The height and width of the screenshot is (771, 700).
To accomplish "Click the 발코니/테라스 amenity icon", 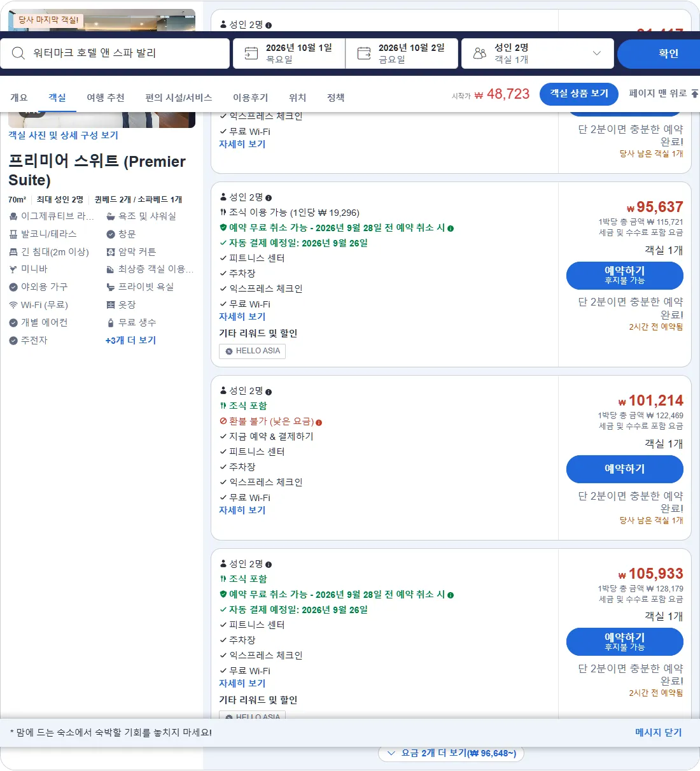I will (13, 234).
